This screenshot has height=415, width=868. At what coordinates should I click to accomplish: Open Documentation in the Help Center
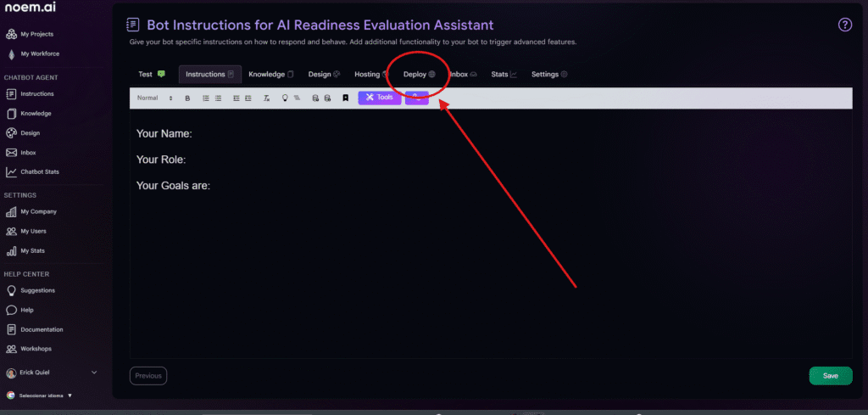click(x=42, y=329)
